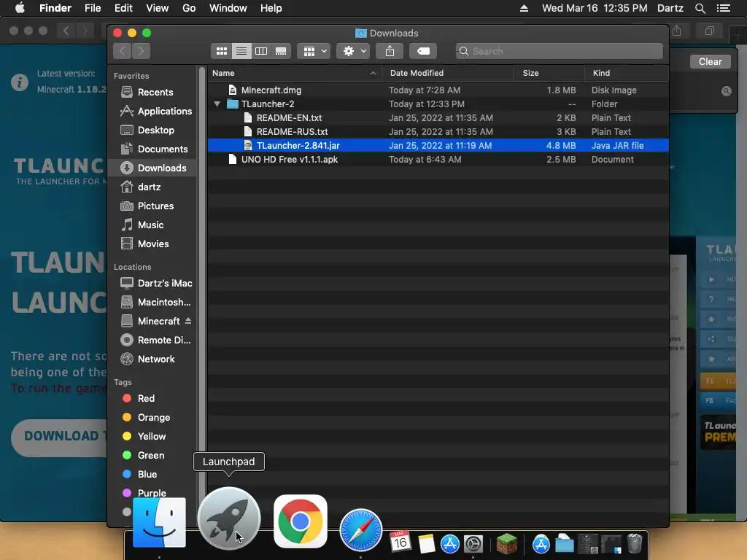Select the TLauncher-2 folder row
Viewport: 747px width, 560px height.
[438, 104]
